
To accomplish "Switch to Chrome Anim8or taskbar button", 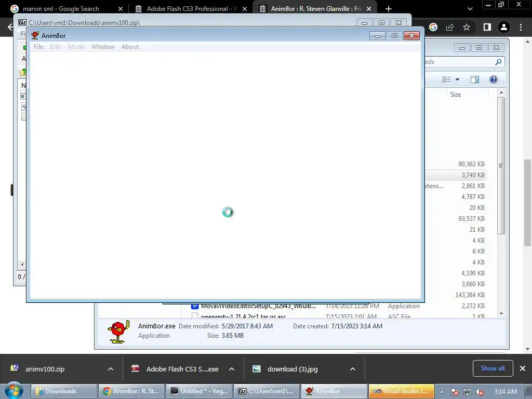I will (x=131, y=391).
